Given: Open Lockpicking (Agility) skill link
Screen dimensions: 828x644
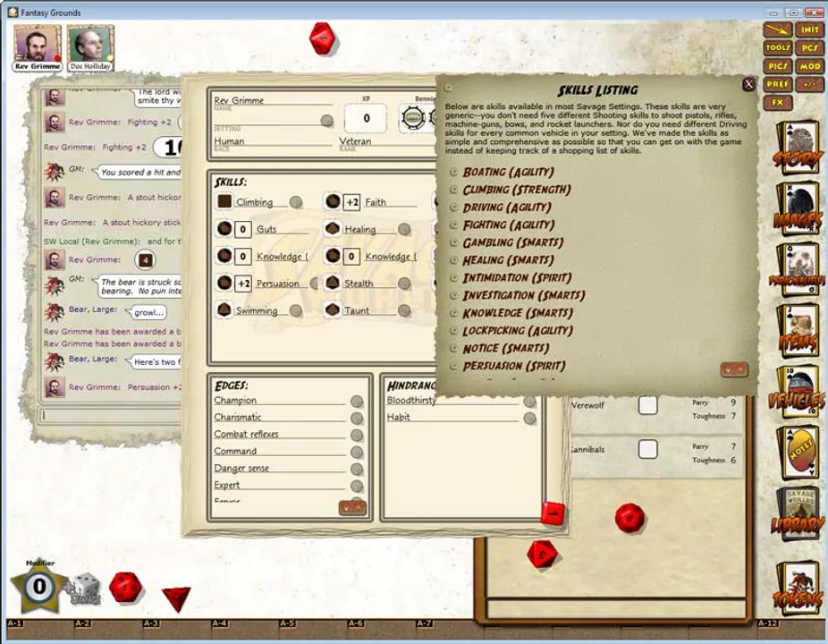Looking at the screenshot, I should coord(518,331).
